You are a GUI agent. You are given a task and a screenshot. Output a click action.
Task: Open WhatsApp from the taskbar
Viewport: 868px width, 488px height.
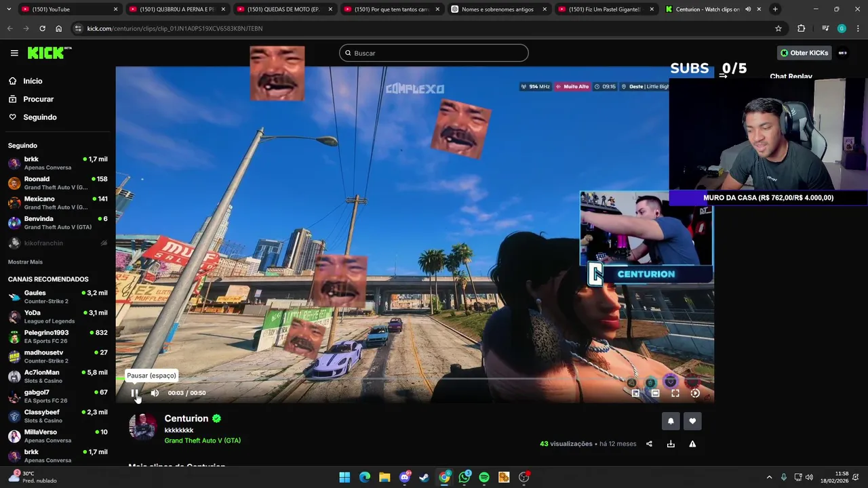pos(465,477)
